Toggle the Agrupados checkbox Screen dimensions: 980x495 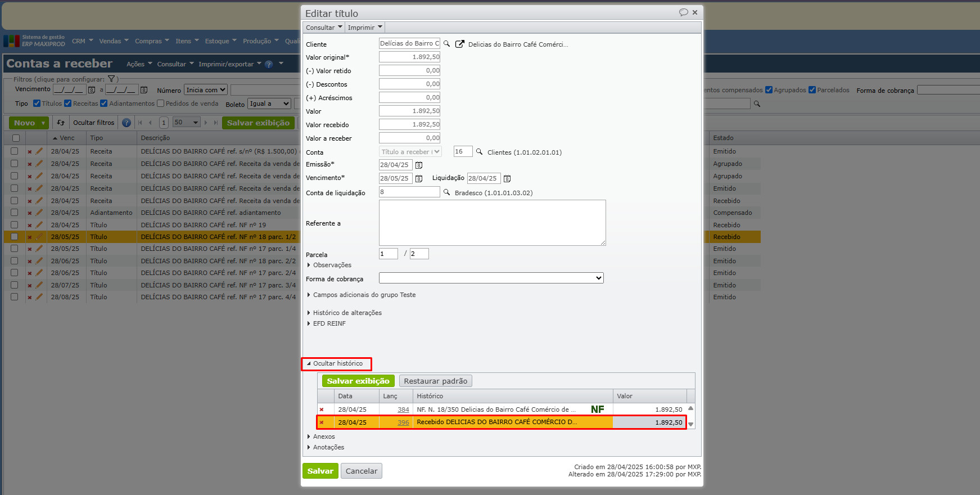coord(769,90)
